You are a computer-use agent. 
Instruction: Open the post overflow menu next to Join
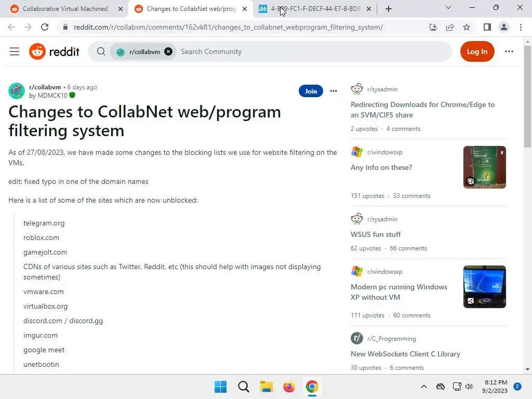[x=334, y=91]
